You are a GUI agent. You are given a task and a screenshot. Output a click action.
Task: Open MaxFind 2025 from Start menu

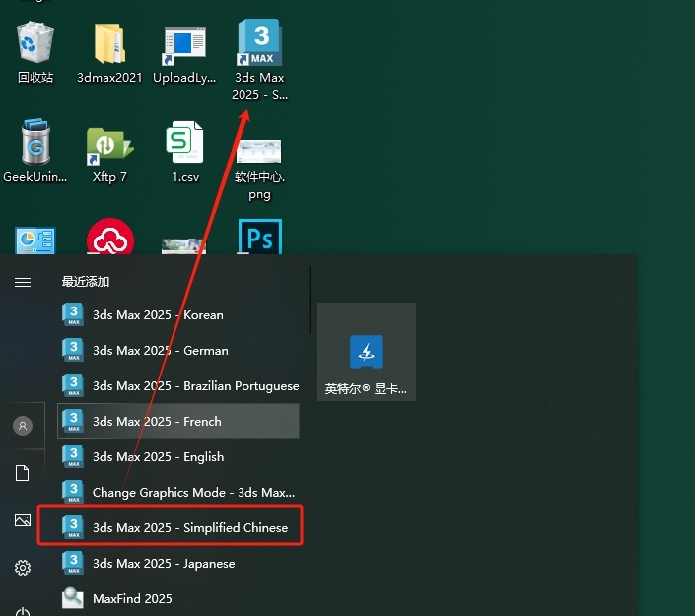pyautogui.click(x=178, y=598)
